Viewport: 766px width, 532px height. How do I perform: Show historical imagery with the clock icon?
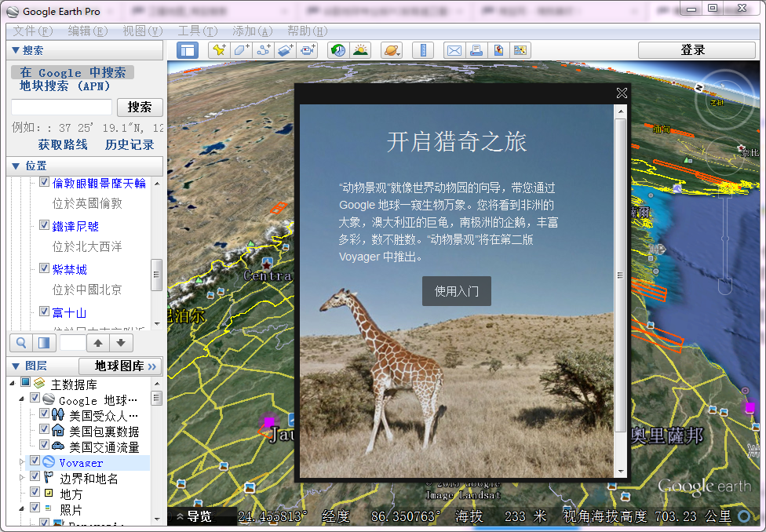click(338, 50)
